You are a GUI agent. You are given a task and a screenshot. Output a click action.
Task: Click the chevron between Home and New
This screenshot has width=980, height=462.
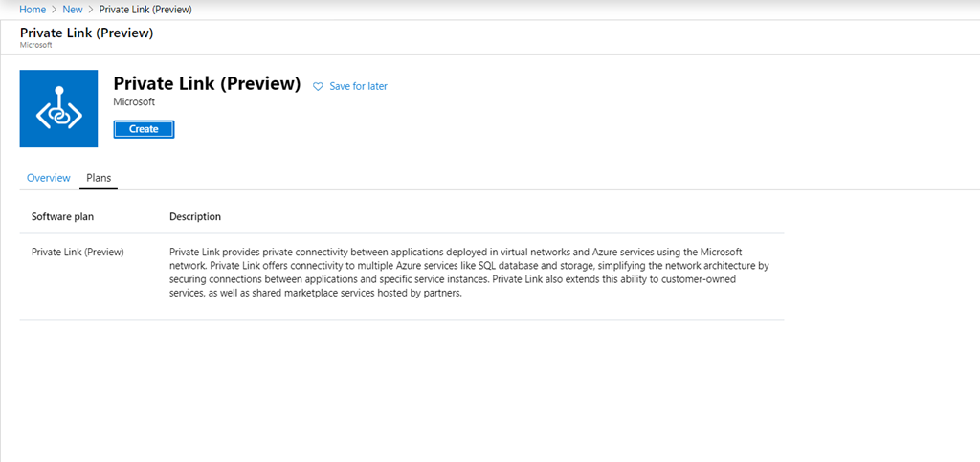[55, 10]
